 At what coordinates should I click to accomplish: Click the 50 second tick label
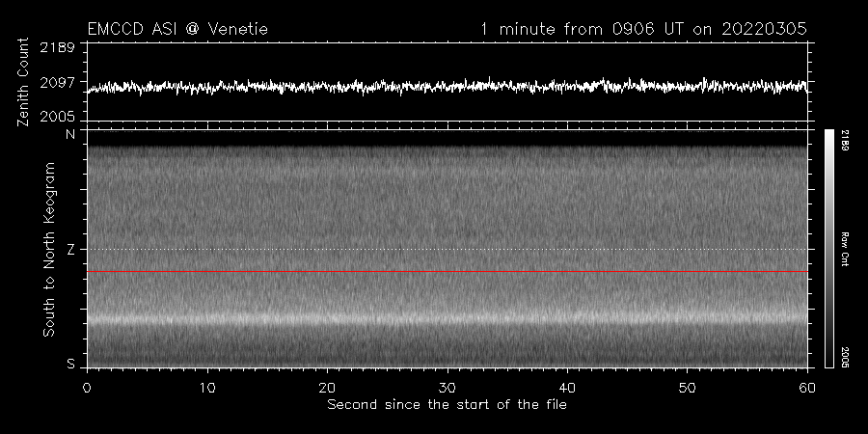click(x=687, y=387)
